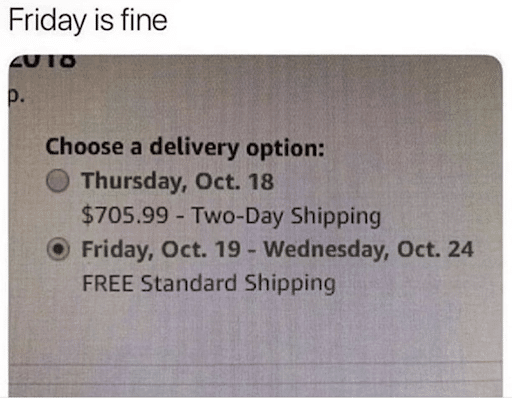This screenshot has width=512, height=404.
Task: Select the Thursday, Oct. 18 radio button
Action: click(x=58, y=181)
